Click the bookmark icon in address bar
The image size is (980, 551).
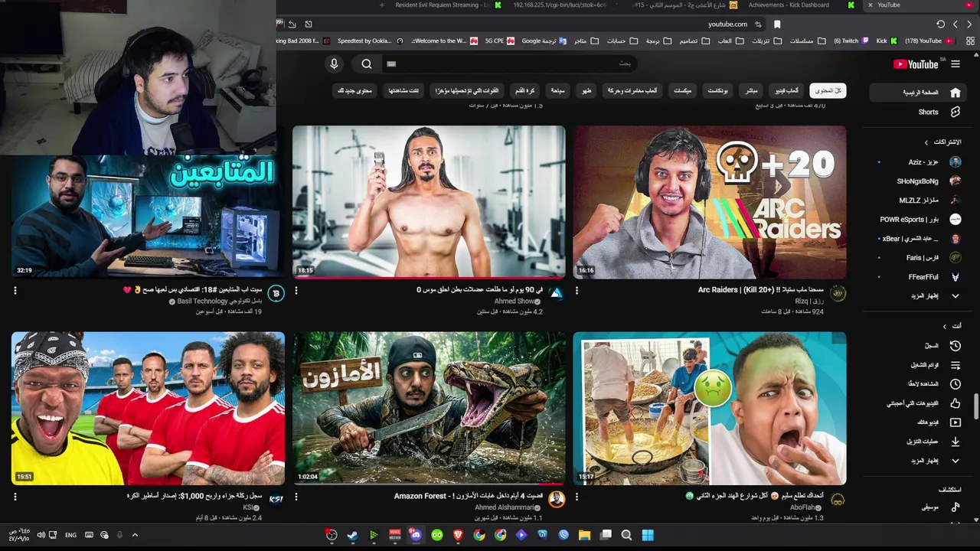click(777, 24)
